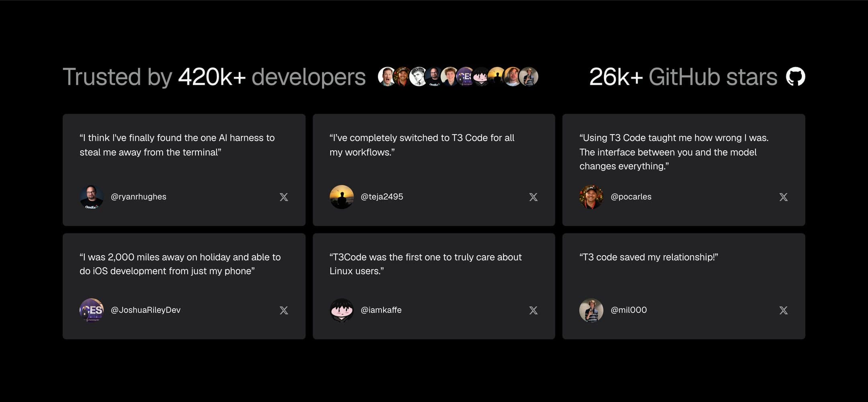Open the @teja2495 handle link
This screenshot has width=868, height=402.
382,197
